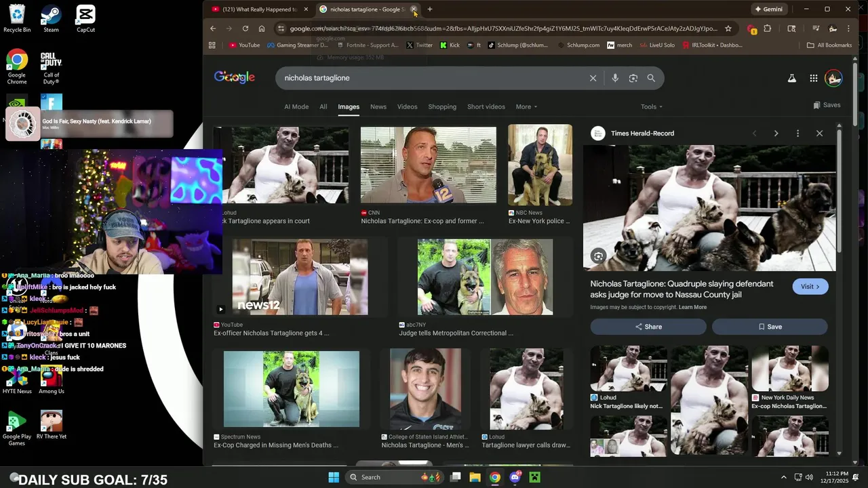Switch to the YouTube browser tab
The width and height of the screenshot is (868, 488).
point(259,9)
